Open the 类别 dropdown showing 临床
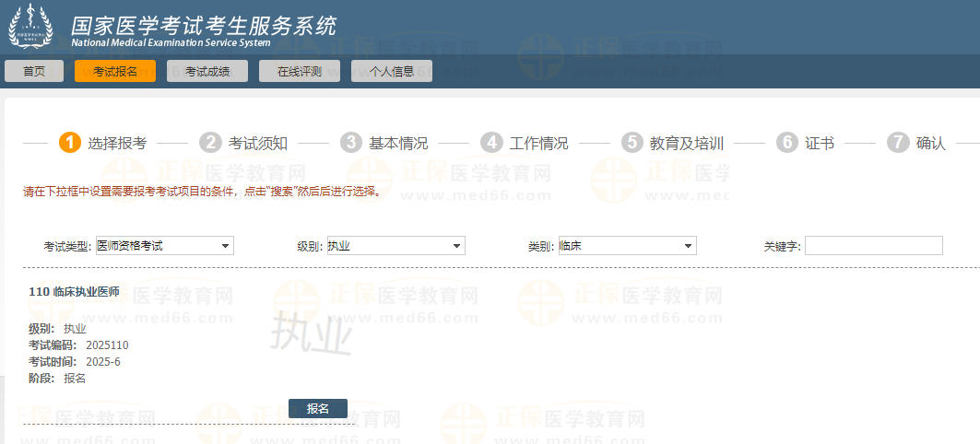The image size is (980, 444). [627, 246]
